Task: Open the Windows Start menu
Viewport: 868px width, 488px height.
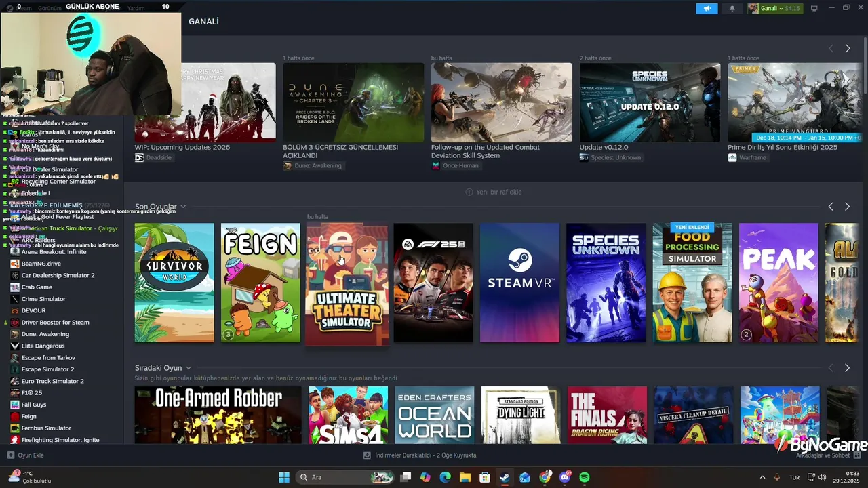Action: [x=284, y=477]
